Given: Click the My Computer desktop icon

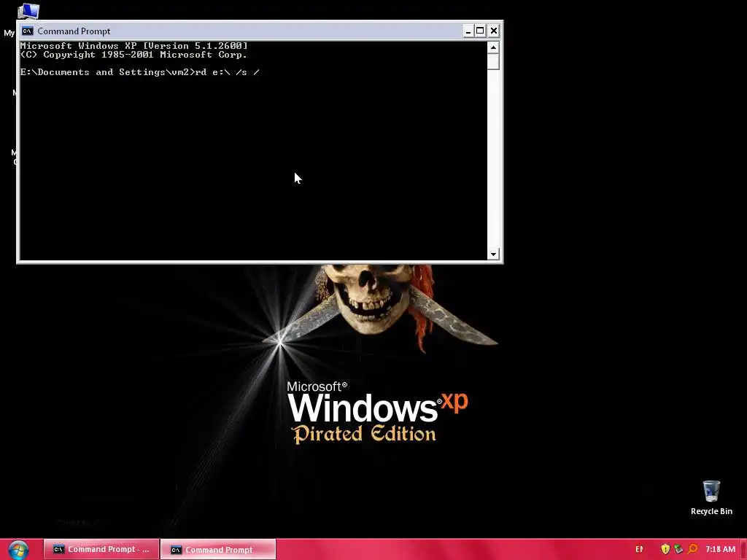Looking at the screenshot, I should [x=28, y=10].
